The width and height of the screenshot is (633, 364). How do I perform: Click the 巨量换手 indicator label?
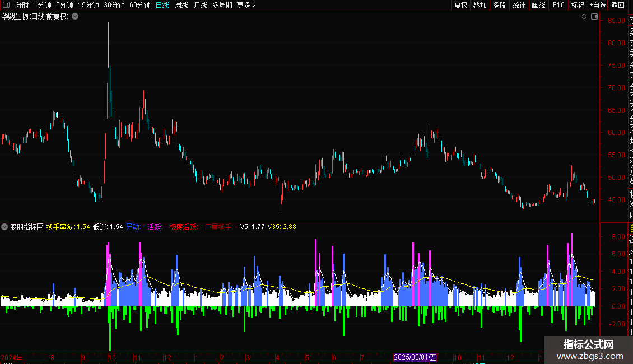pos(221,227)
